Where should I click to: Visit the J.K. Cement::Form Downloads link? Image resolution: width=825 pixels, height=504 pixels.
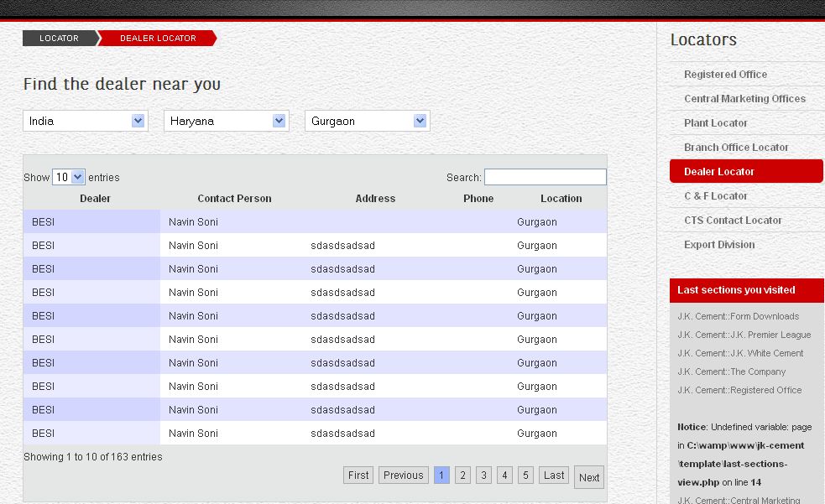(738, 316)
